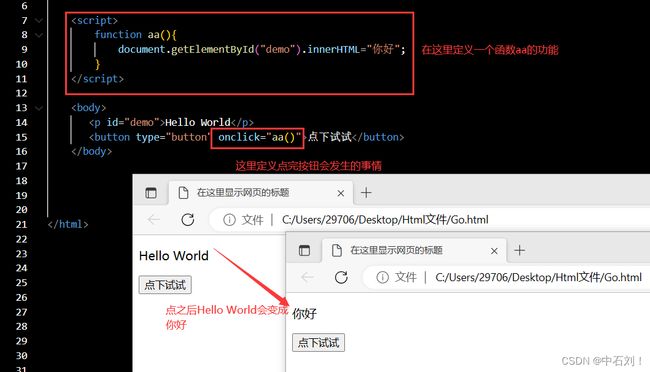Collapse the body fold arrow on line 13
This screenshot has height=372, width=650.
click(39, 108)
